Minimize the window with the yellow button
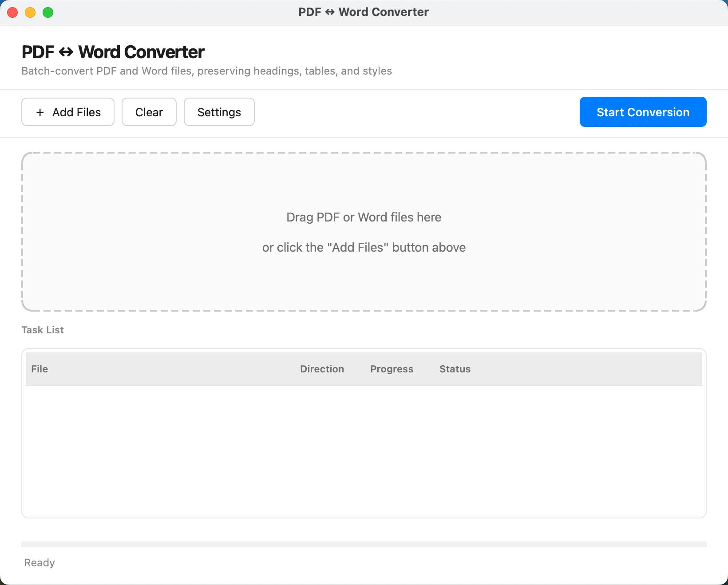 (x=30, y=12)
